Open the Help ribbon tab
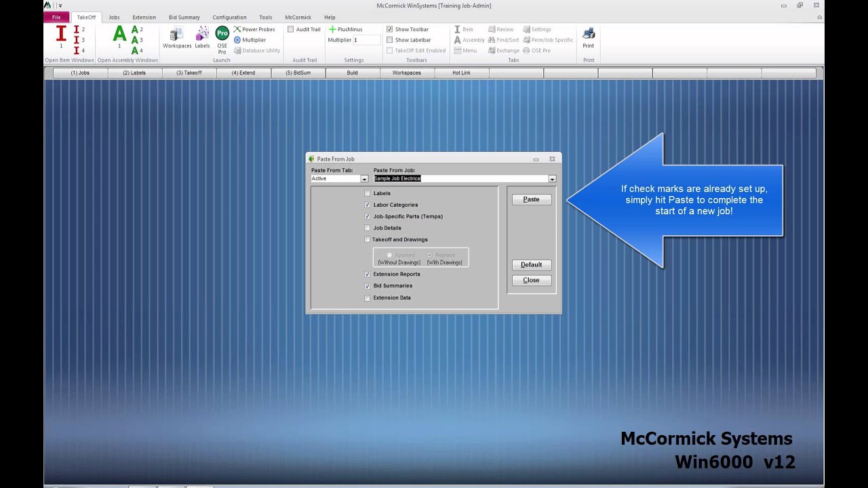The image size is (868, 488). coord(330,17)
